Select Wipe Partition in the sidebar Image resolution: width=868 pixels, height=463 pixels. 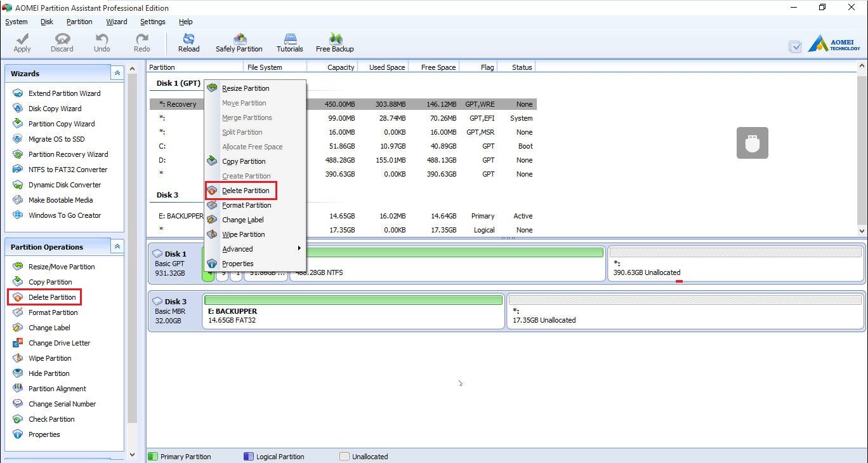click(x=49, y=358)
